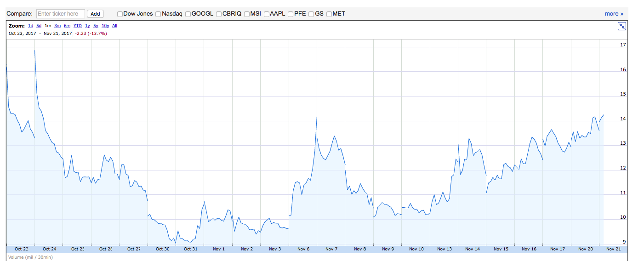Click the expand chart fullscreen icon
Screen dimensions: 644x261
(x=621, y=26)
